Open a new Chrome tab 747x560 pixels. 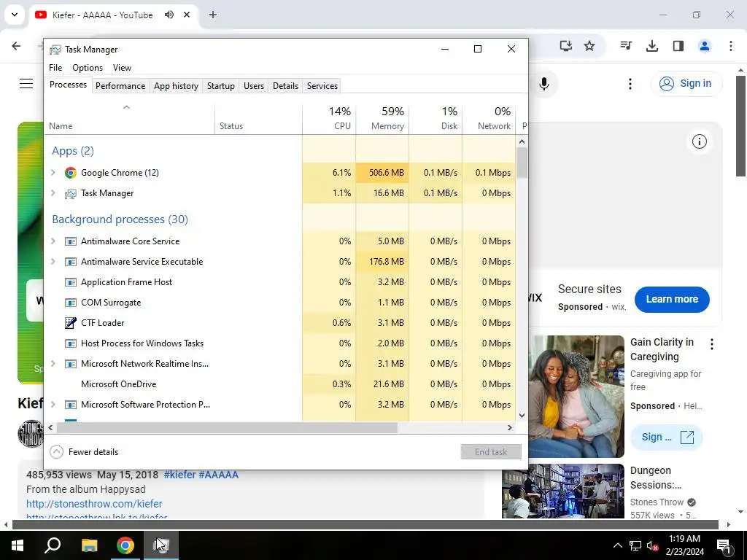[x=213, y=15]
